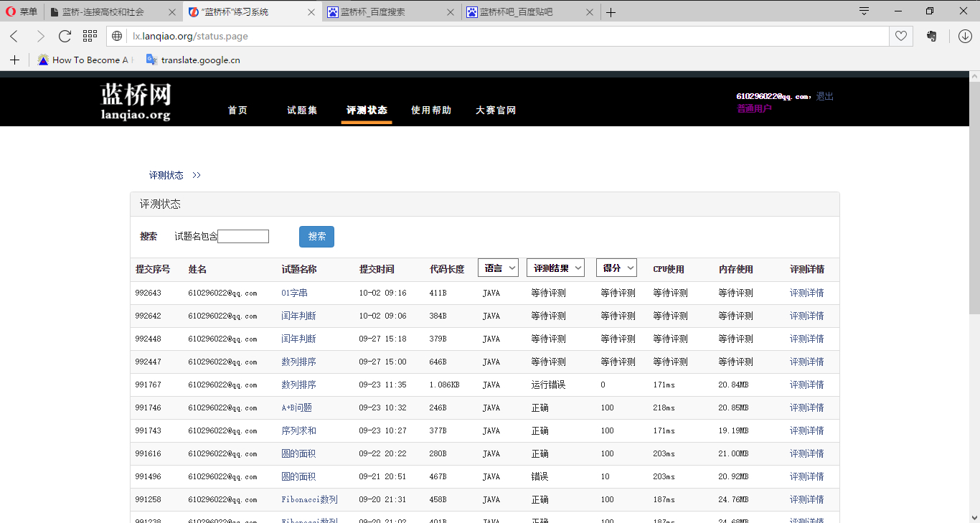The image size is (980, 523).
Task: Click the 试题名包含 search input field
Action: (243, 237)
